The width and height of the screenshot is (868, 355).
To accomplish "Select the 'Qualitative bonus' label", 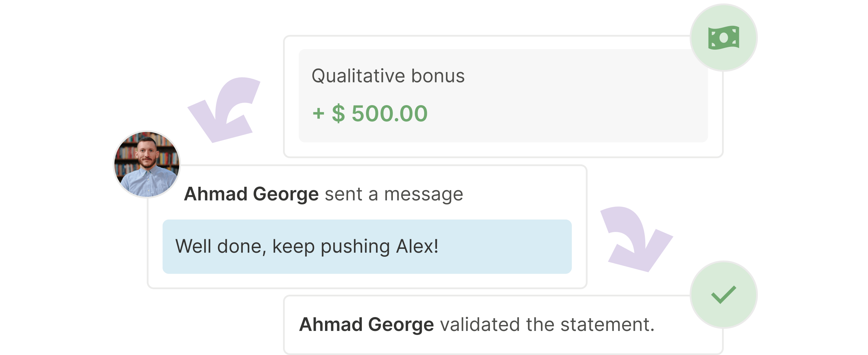I will pos(388,76).
